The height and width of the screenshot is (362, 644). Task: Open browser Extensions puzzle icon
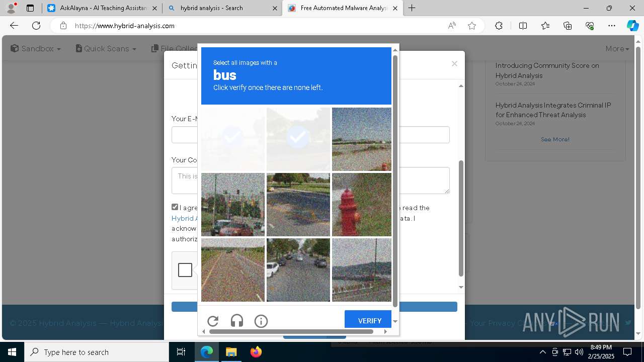[499, 26]
